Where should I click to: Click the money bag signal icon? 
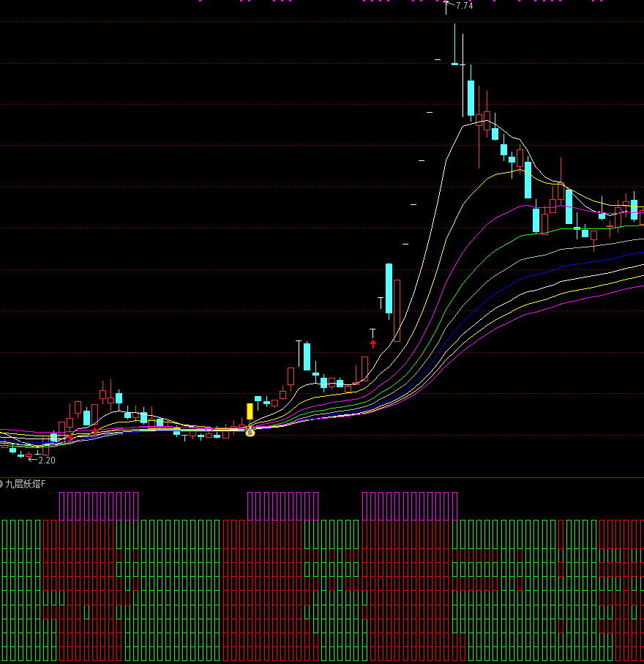(250, 432)
